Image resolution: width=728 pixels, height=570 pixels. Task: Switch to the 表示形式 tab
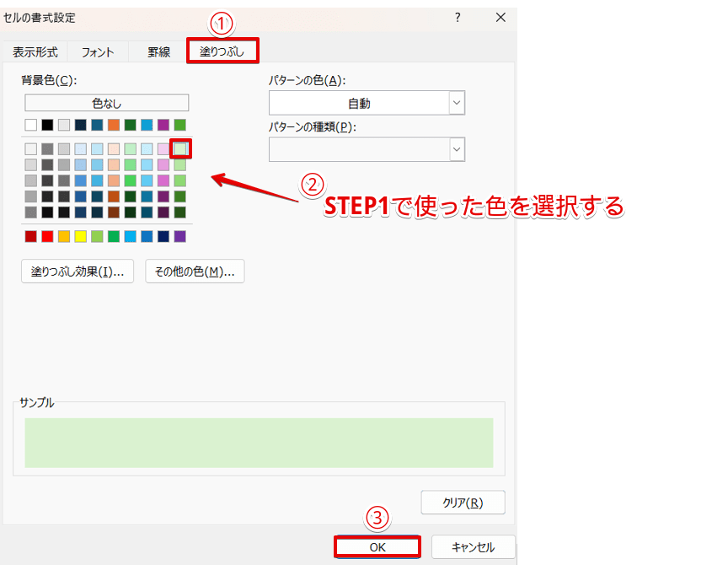[35, 52]
